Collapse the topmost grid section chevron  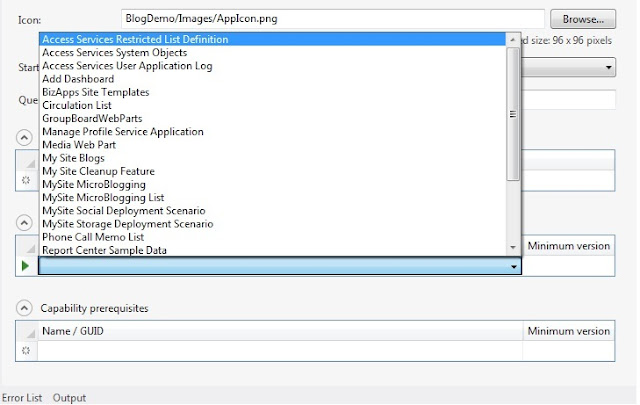pos(24,138)
